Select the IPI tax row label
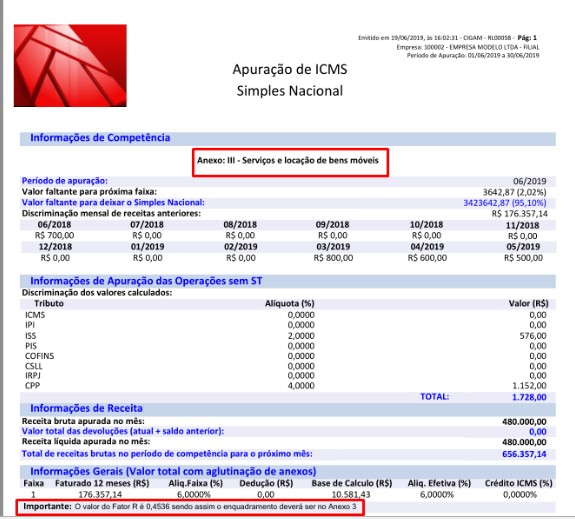The width and height of the screenshot is (575, 519). (30, 325)
